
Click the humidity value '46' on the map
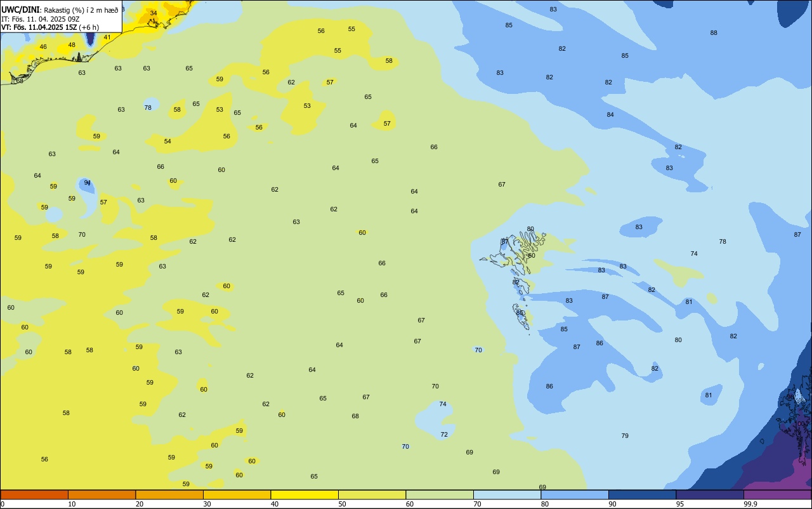pos(43,46)
